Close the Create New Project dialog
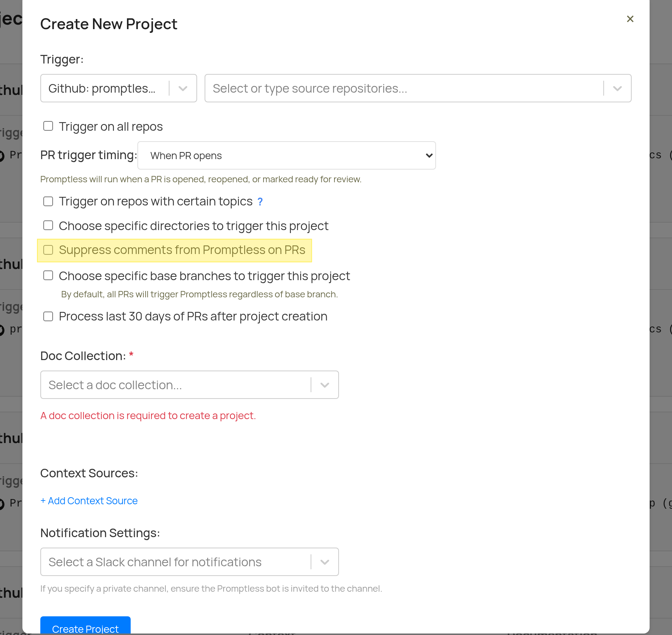This screenshot has width=672, height=635. [630, 19]
